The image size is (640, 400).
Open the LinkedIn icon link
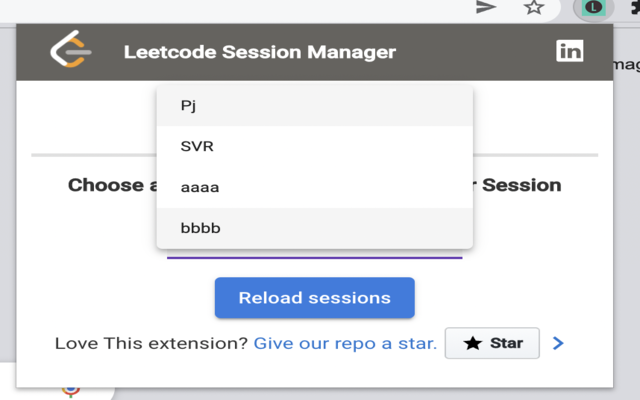click(x=570, y=52)
